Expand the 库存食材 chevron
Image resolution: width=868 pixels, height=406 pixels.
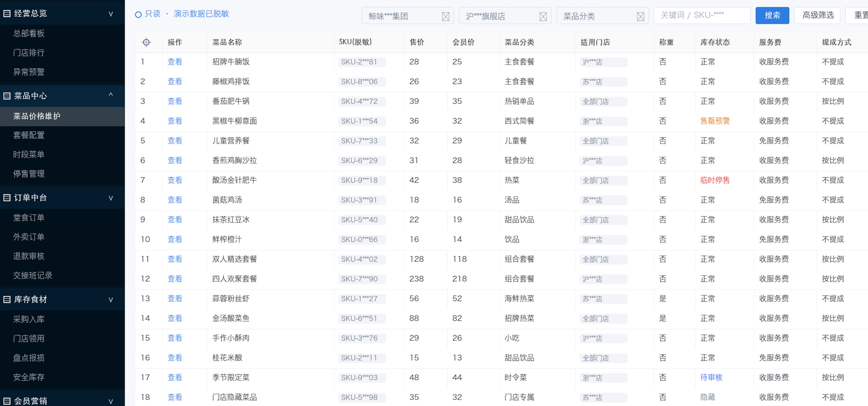[111, 300]
